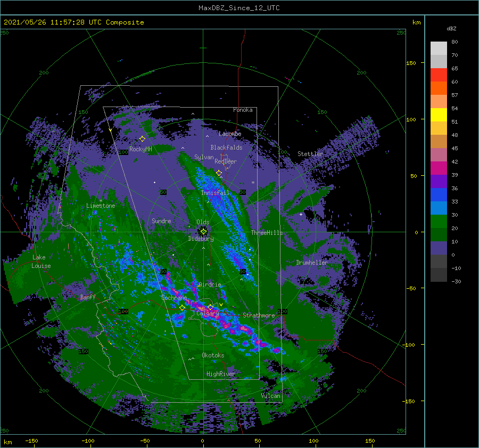The height and width of the screenshot is (448, 479).
Task: Pick the red 60-65 dBZ legend swatch
Action: click(439, 75)
